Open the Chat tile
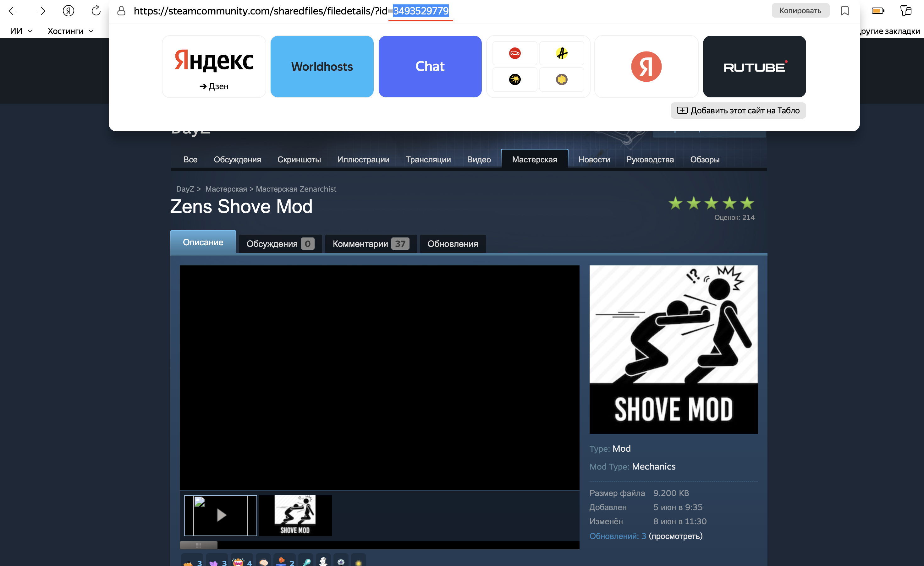The image size is (924, 566). click(x=430, y=67)
